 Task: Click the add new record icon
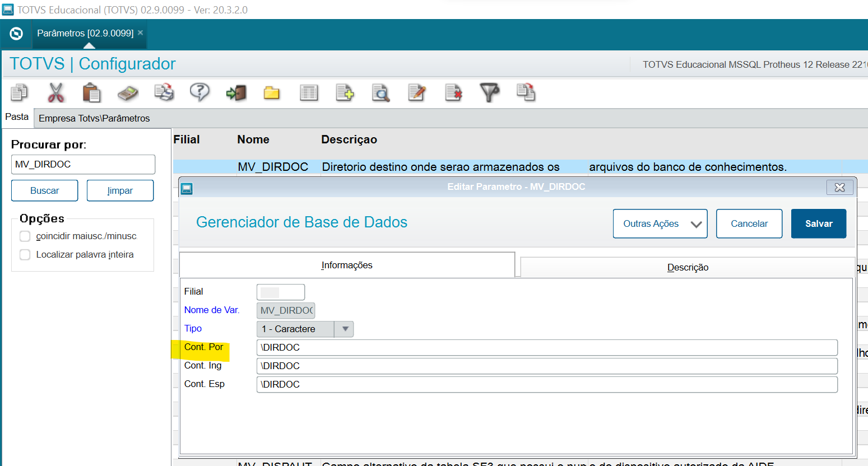click(x=345, y=92)
